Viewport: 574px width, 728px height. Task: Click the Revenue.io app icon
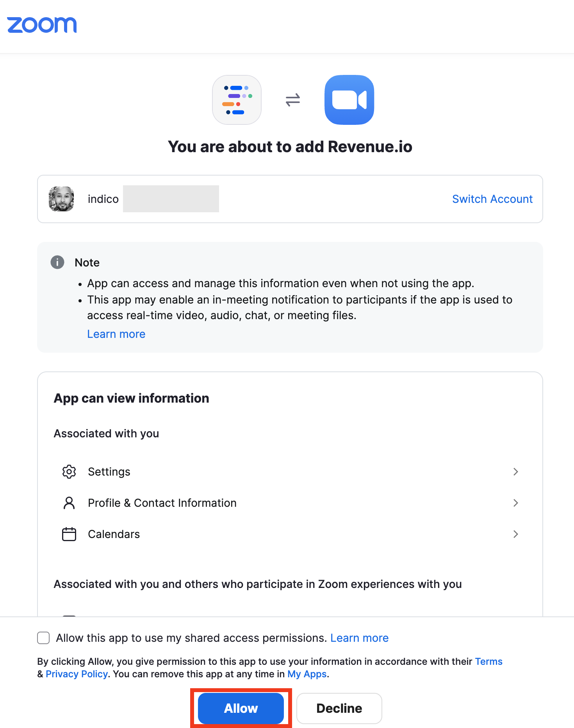point(237,100)
